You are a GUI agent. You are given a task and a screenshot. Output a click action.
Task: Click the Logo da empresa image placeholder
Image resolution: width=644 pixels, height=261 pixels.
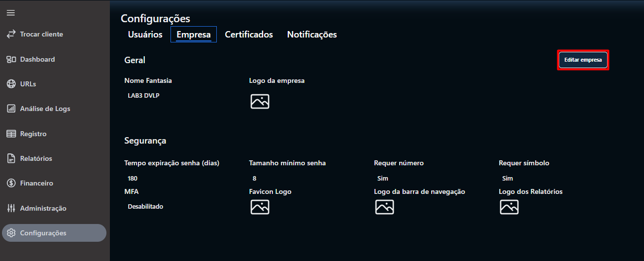pos(260,101)
